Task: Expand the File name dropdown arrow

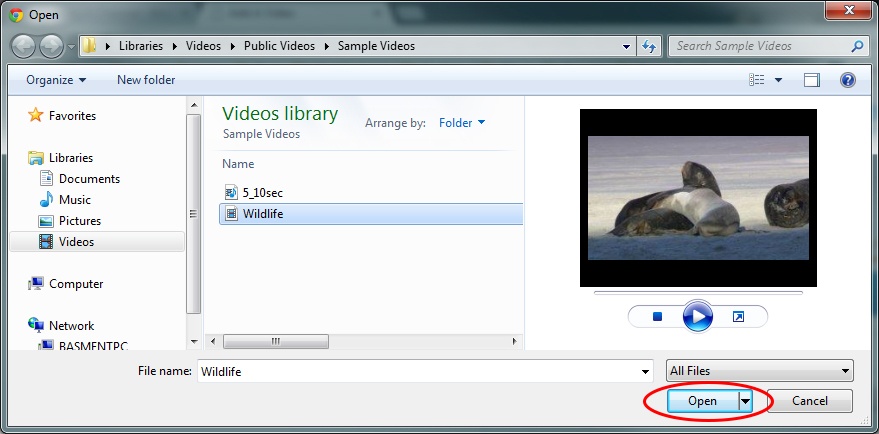Action: point(646,371)
